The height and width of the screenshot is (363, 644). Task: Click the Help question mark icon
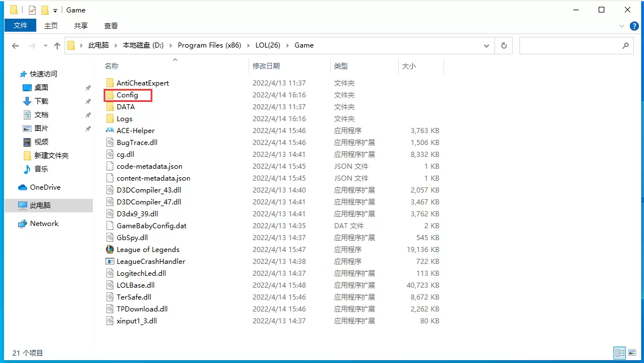[635, 25]
